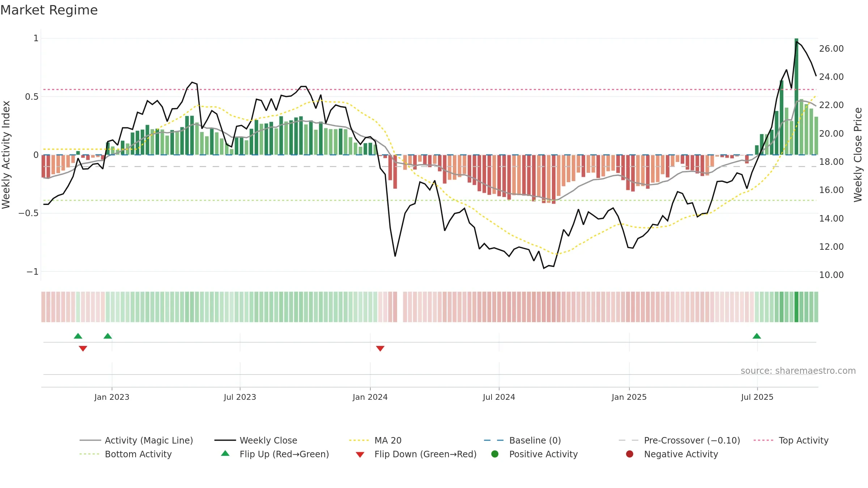
Task: Click the Jan 2023 axis label
Action: (112, 397)
